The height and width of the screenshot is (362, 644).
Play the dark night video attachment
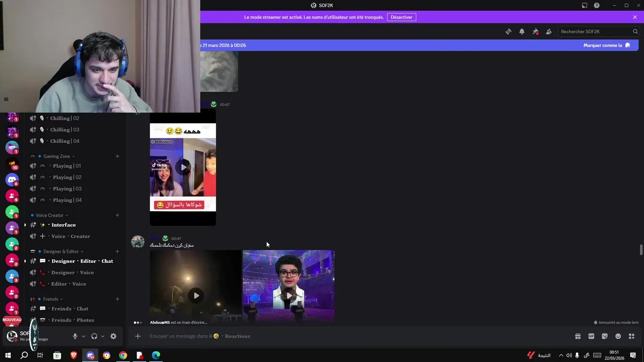(x=196, y=296)
